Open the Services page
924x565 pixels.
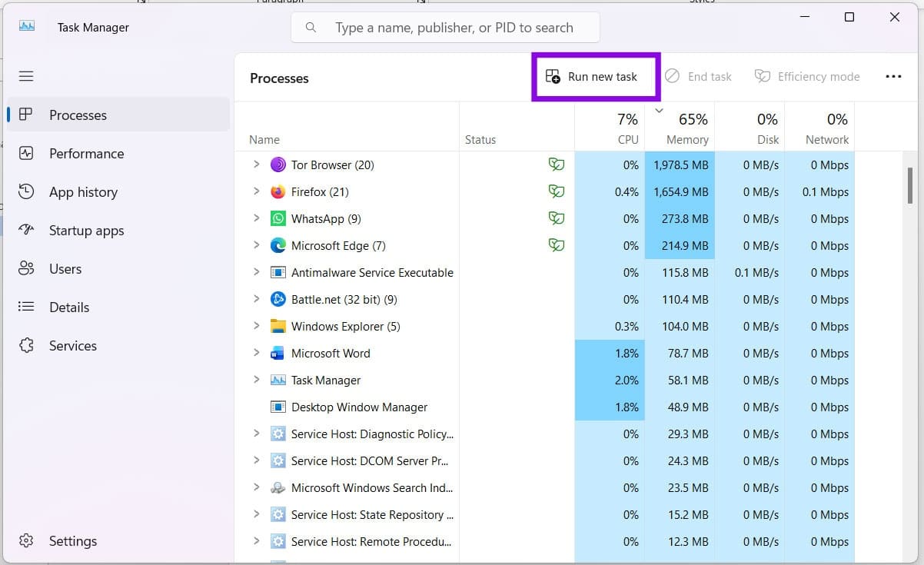tap(118, 345)
